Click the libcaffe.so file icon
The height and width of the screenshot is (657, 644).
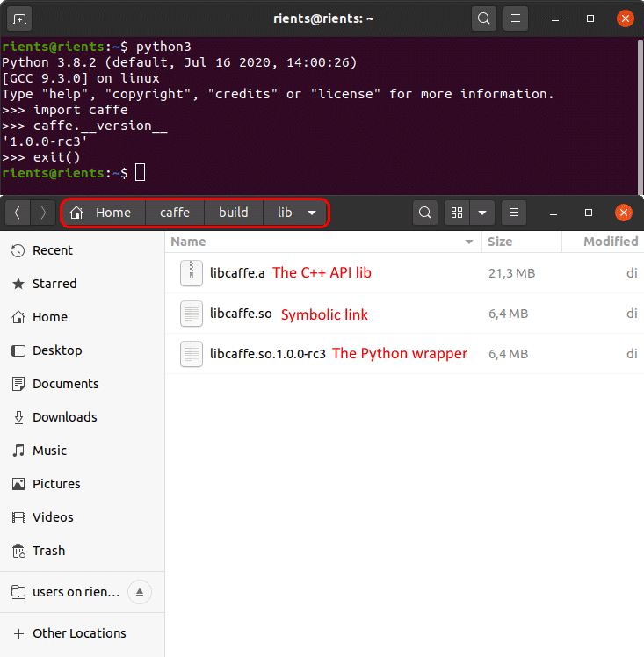click(x=192, y=314)
